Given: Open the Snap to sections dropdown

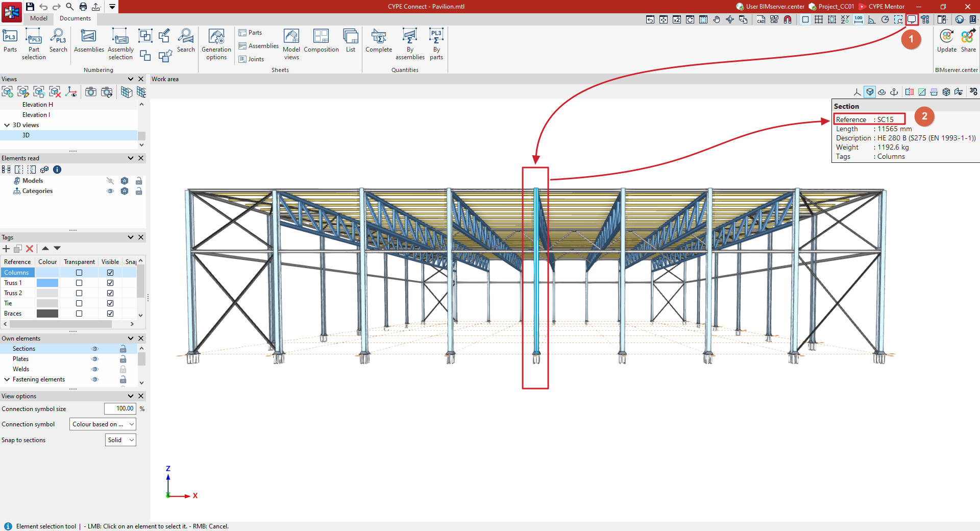Looking at the screenshot, I should (x=121, y=440).
